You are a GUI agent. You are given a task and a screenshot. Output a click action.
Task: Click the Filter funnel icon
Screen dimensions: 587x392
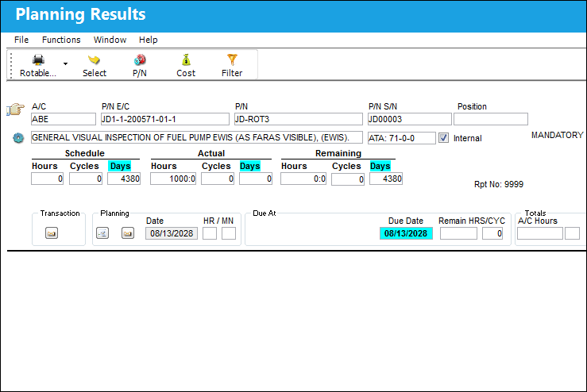[x=232, y=60]
